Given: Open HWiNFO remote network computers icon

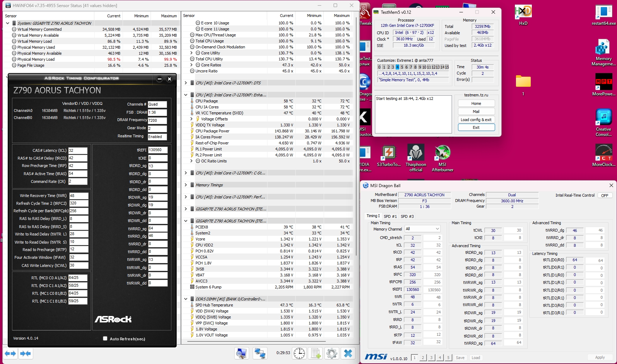Looking at the screenshot, I should (260, 353).
